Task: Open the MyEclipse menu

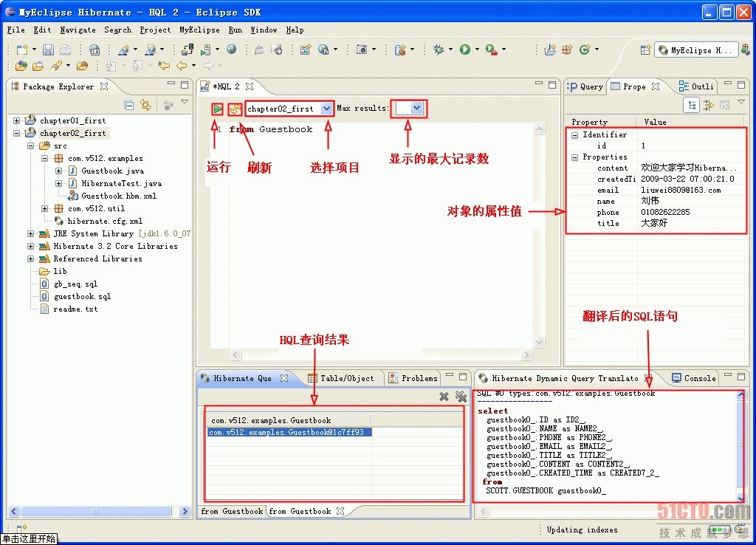Action: [x=199, y=30]
